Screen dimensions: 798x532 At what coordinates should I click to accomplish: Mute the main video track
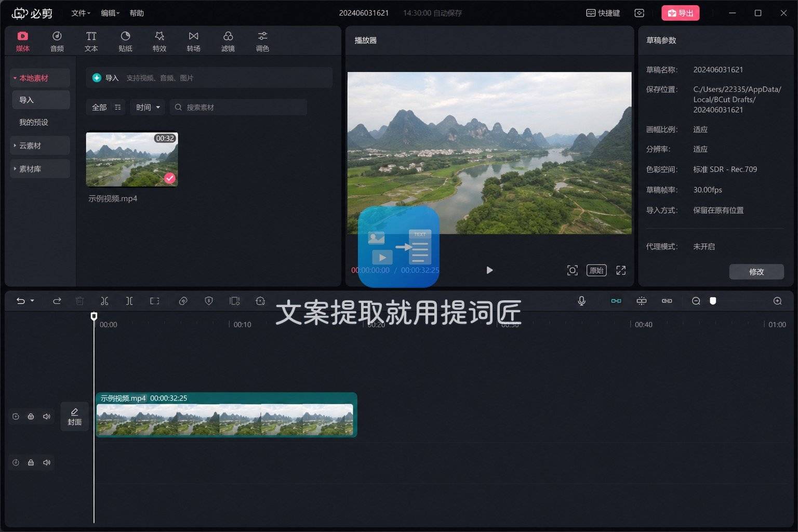[47, 417]
